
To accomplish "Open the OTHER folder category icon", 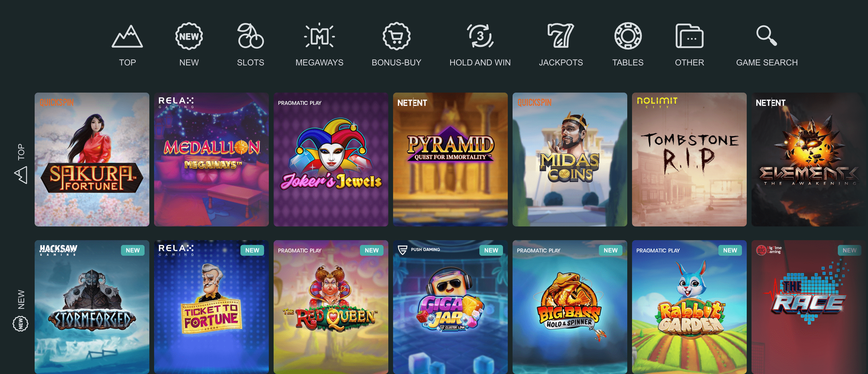I will 689,36.
